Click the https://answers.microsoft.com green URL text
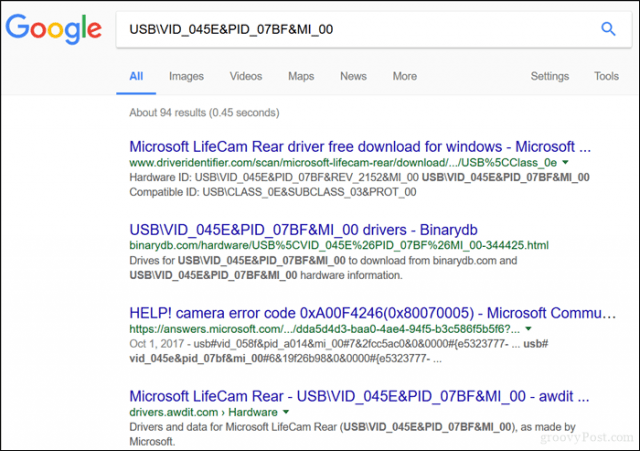Screen dimensions: 640x451 tap(324, 329)
